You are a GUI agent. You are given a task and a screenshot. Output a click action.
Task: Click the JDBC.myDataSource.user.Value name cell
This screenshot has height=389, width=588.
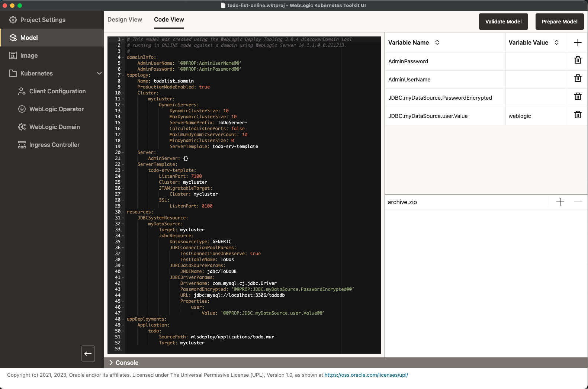[445, 116]
